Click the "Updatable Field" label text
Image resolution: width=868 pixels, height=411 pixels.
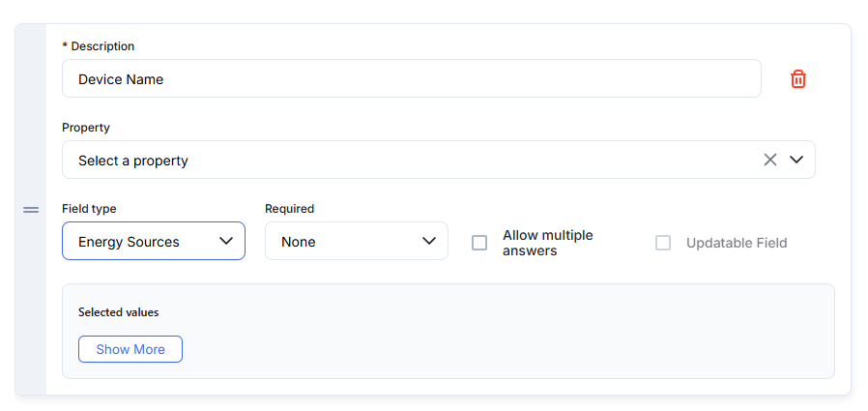point(737,243)
